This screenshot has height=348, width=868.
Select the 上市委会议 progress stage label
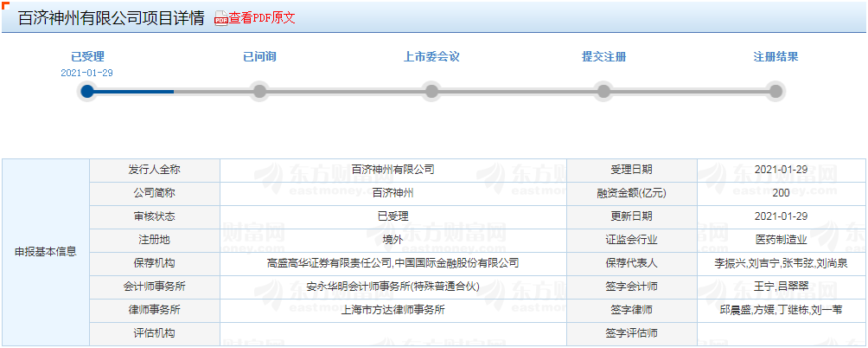point(431,56)
